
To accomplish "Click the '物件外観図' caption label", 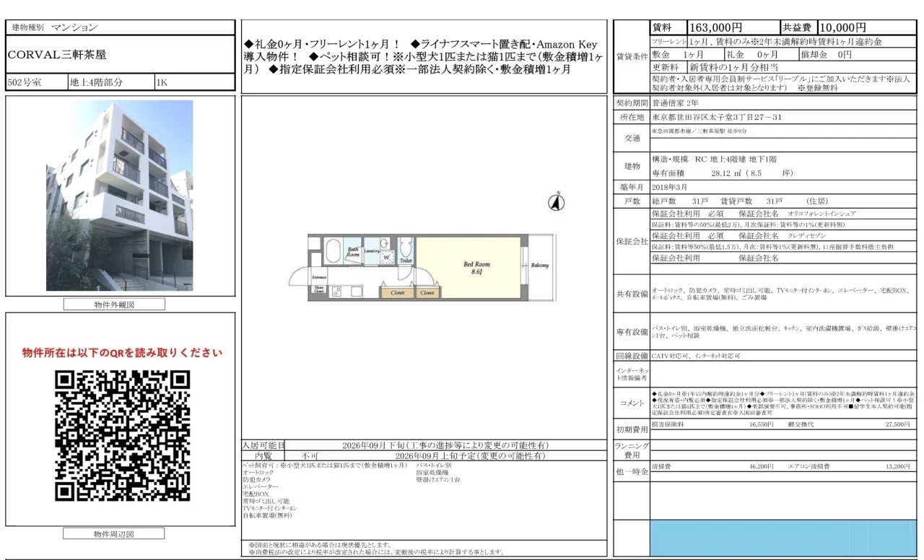I will (114, 305).
